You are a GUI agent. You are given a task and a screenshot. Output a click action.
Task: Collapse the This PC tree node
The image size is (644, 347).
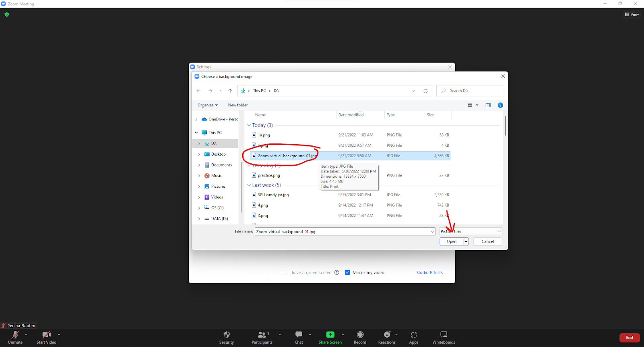196,133
